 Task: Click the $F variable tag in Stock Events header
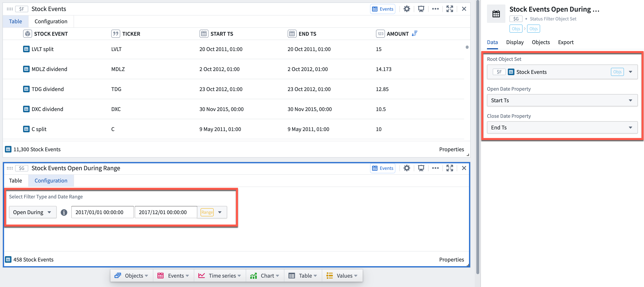pyautogui.click(x=21, y=9)
